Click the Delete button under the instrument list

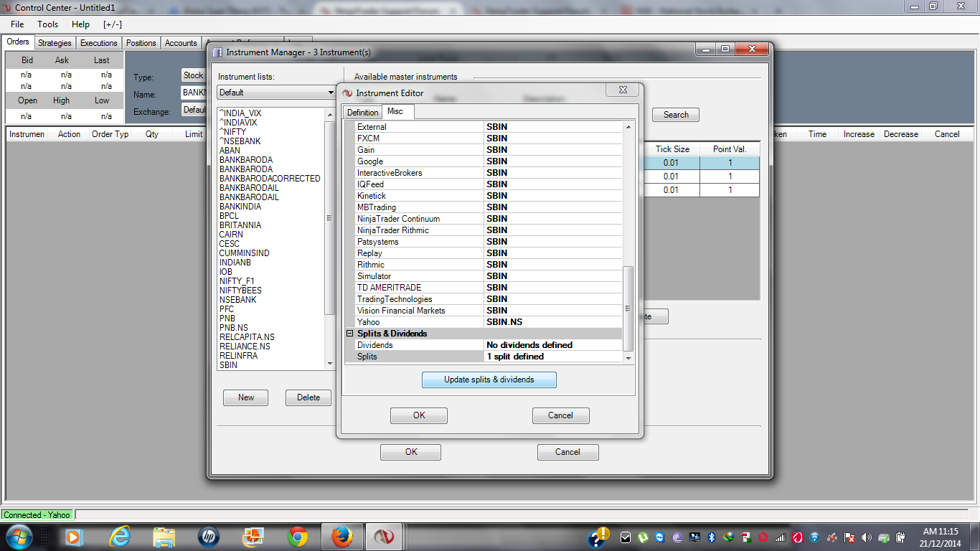click(x=308, y=397)
